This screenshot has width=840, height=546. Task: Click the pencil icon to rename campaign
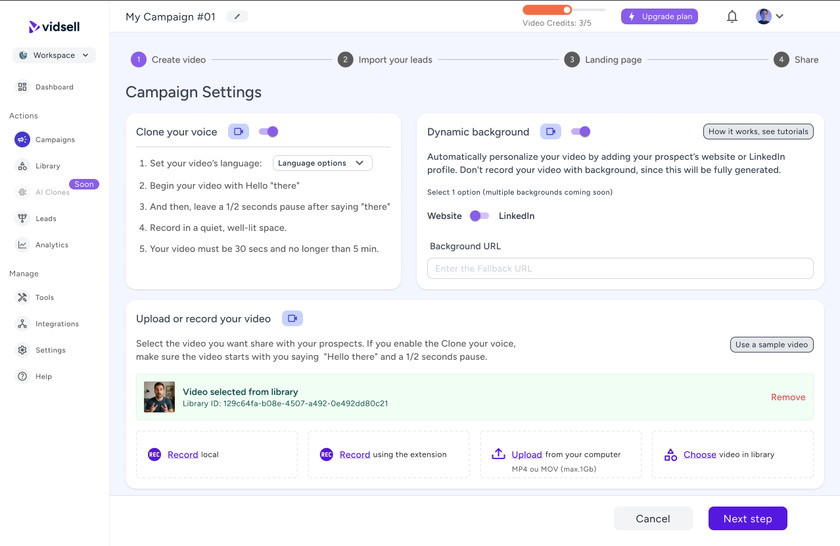[237, 17]
